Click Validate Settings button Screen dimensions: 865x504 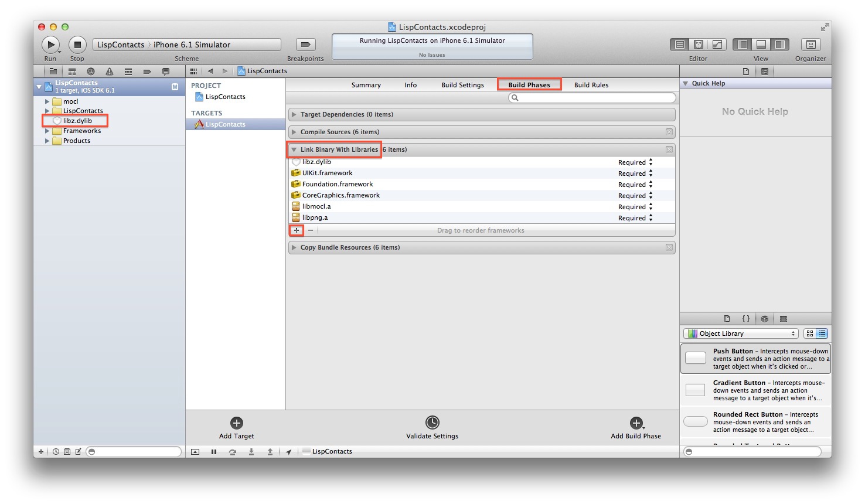[x=432, y=428]
